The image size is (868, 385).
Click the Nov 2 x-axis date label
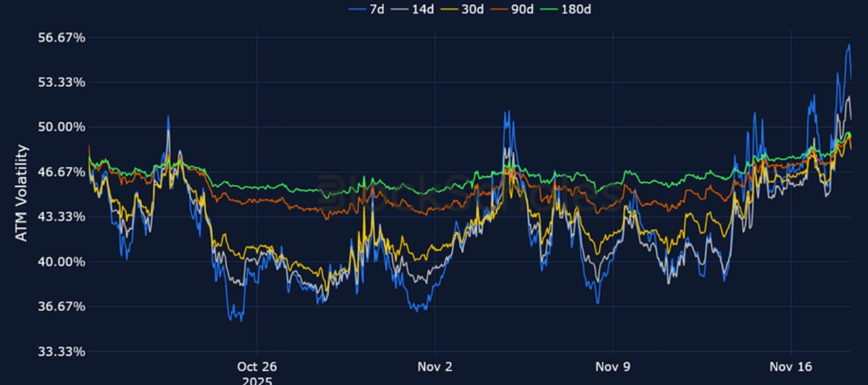tap(434, 367)
